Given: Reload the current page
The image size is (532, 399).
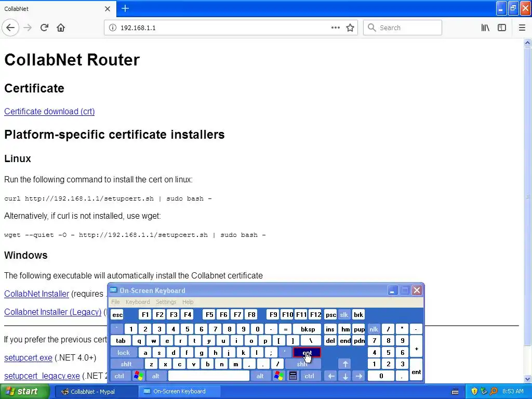Looking at the screenshot, I should (44, 28).
